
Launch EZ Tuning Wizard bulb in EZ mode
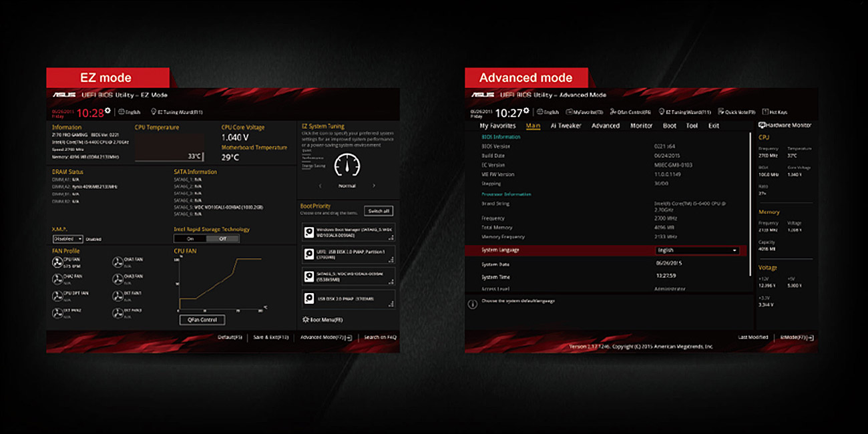154,113
